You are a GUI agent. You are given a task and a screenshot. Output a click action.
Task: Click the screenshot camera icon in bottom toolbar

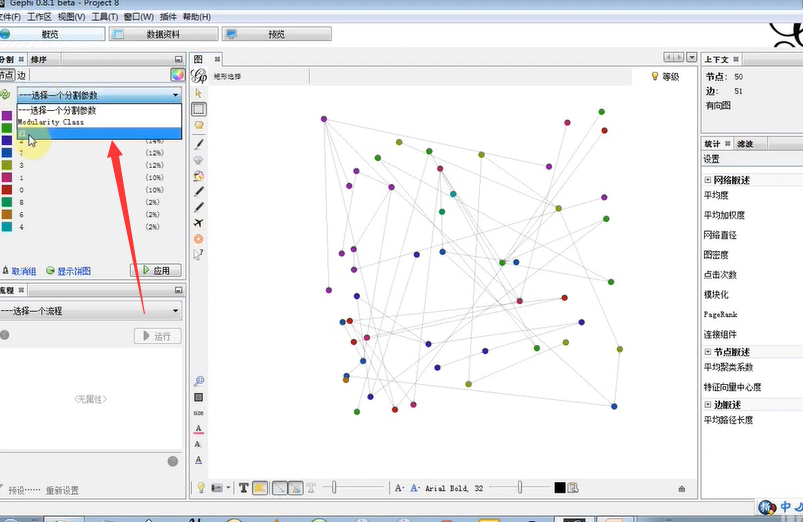pyautogui.click(x=218, y=488)
